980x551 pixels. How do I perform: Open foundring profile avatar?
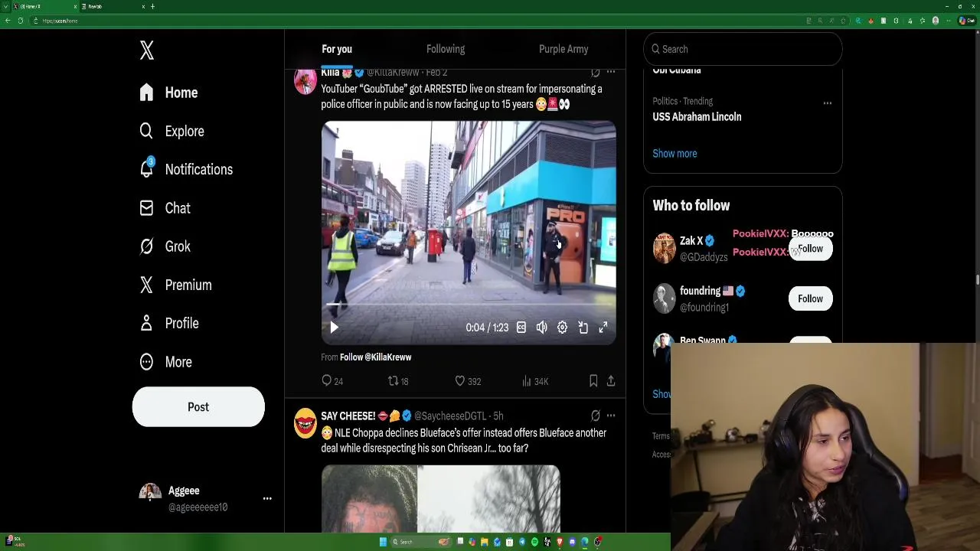664,299
